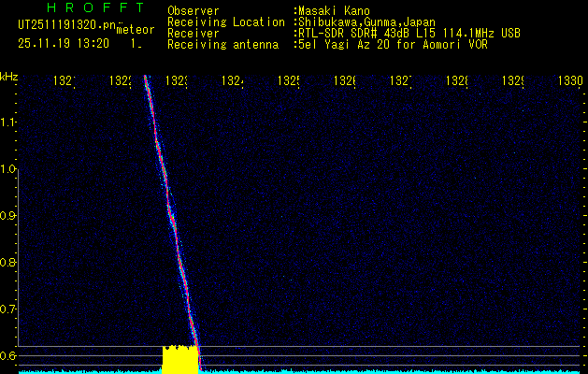This screenshot has height=374, width=588.
Task: Click the HROFFT title text
Action: pos(95,8)
